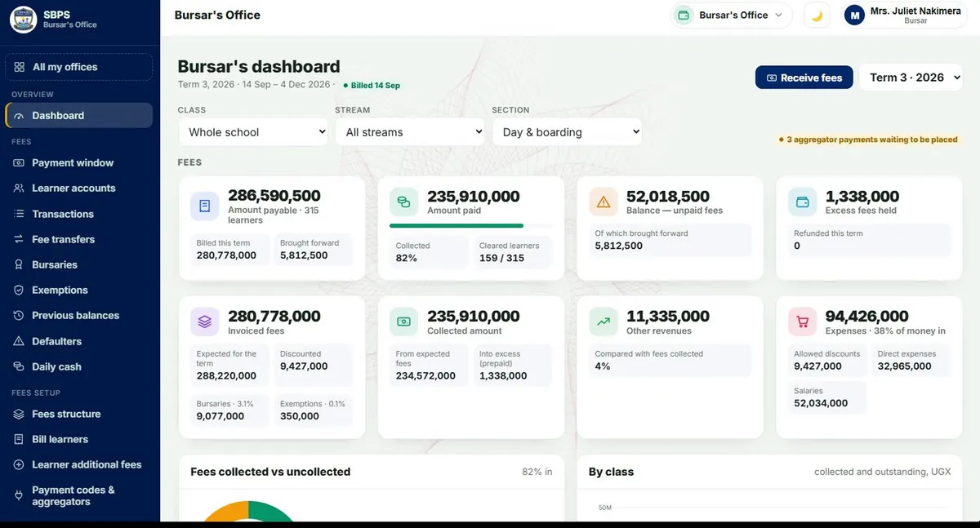Click the Bill learners document icon
This screenshot has height=528, width=980.
[x=19, y=440]
